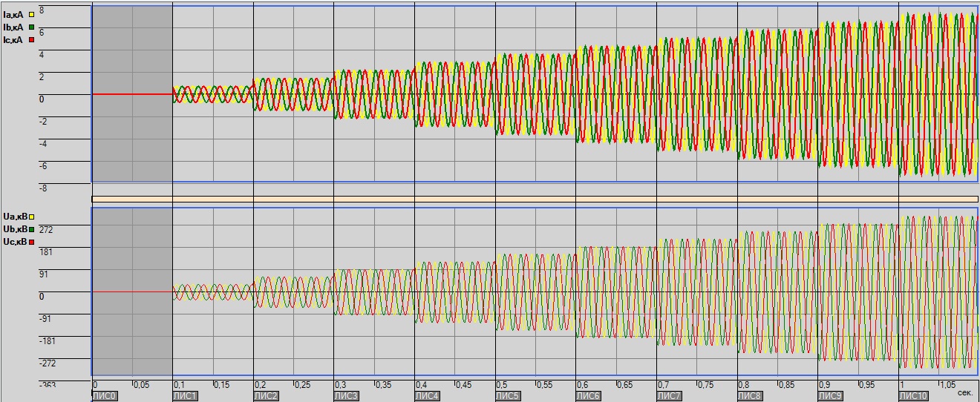The image size is (980, 402).
Task: Click the 0,75 time axis label
Action: click(x=706, y=386)
